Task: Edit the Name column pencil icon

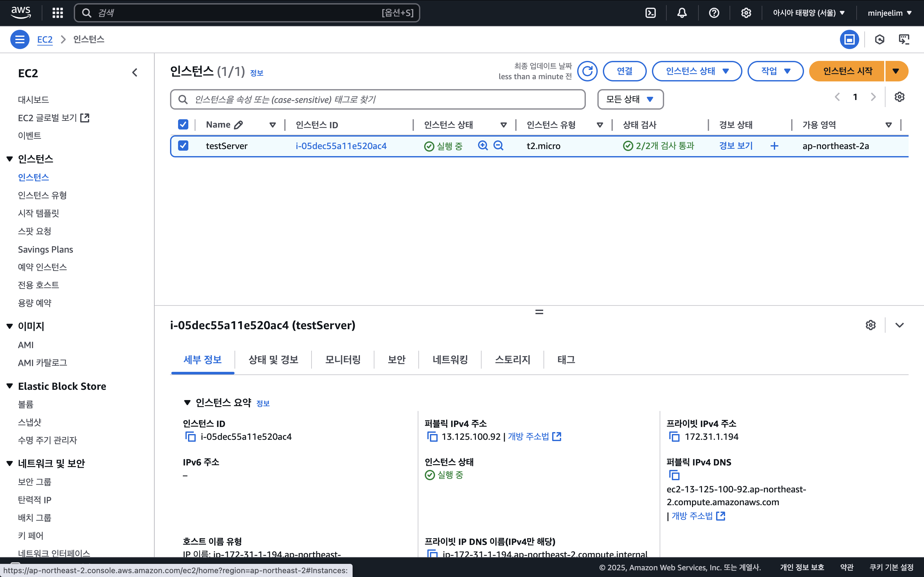Action: click(239, 125)
